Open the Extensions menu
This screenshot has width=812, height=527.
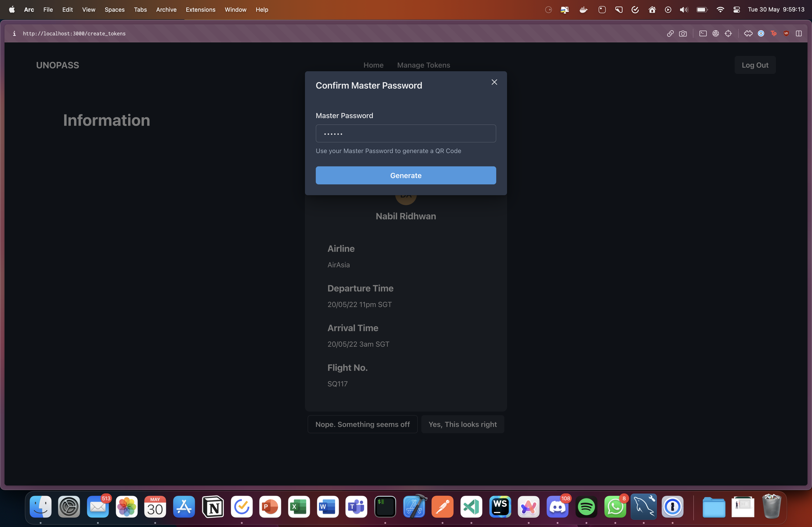(200, 9)
